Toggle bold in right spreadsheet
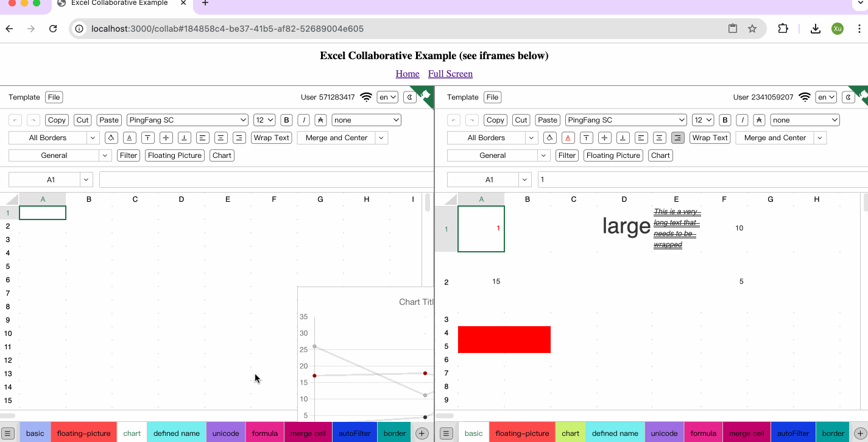This screenshot has width=868, height=442. coord(725,120)
